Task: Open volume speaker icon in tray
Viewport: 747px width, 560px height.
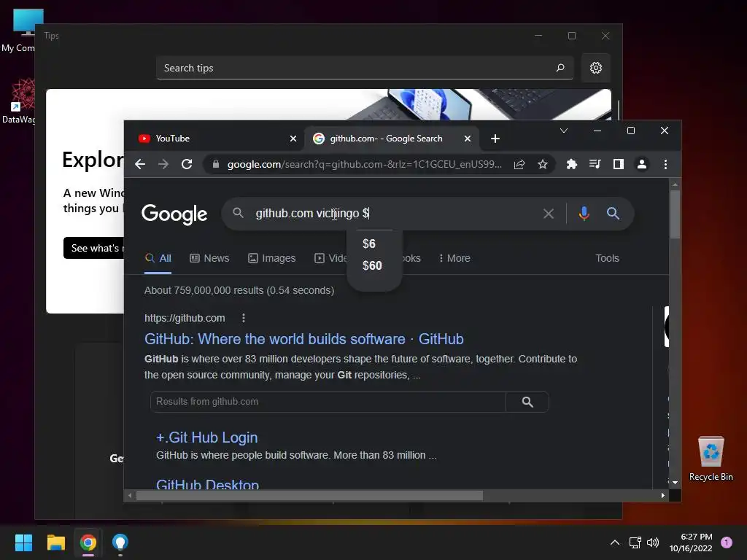Action: coord(653,542)
